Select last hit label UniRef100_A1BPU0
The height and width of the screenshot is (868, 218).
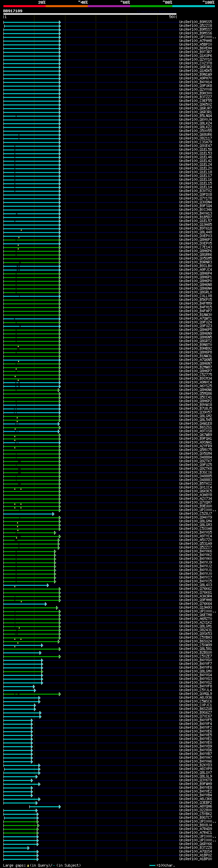196,859
